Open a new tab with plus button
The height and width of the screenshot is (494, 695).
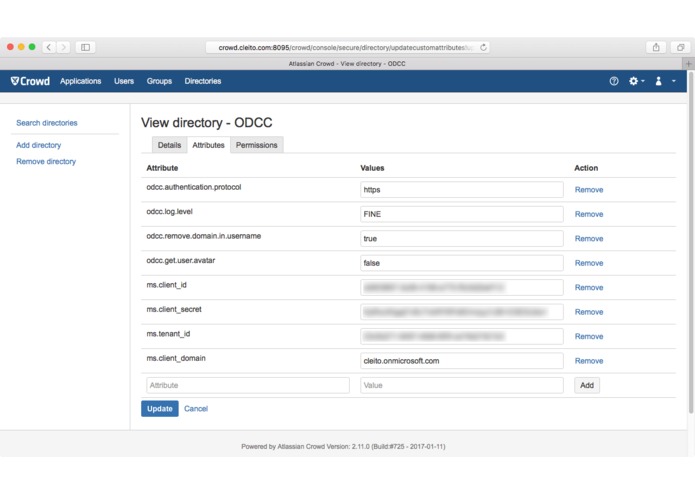point(688,63)
